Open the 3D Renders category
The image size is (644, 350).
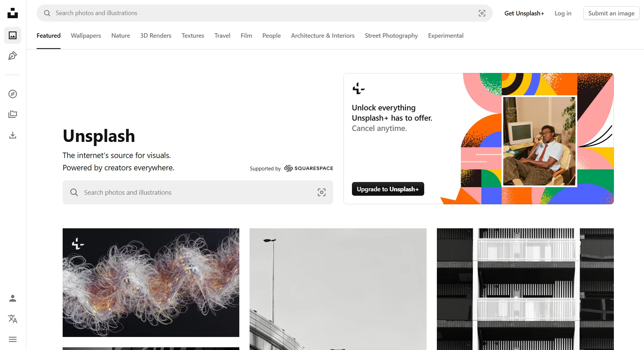pyautogui.click(x=156, y=36)
